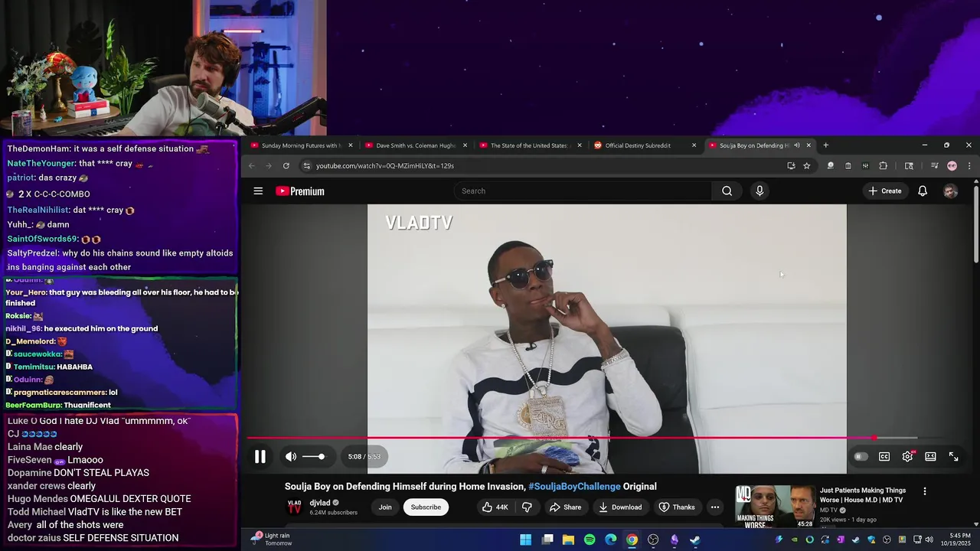Image resolution: width=980 pixels, height=551 pixels.
Task: Go to YouTube Premium home logo
Action: point(300,191)
